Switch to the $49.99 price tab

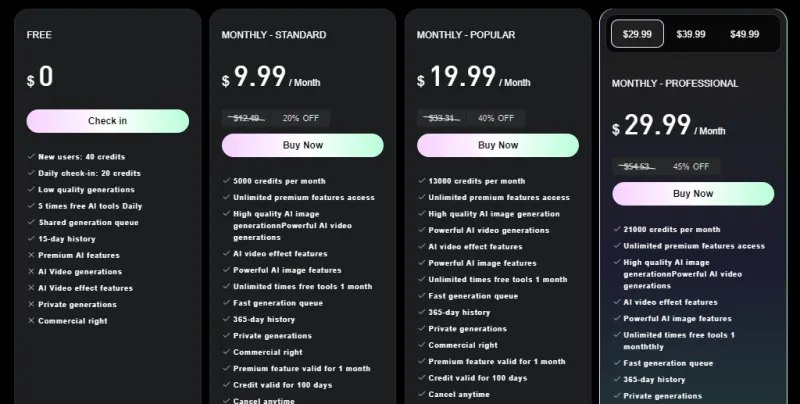[745, 34]
